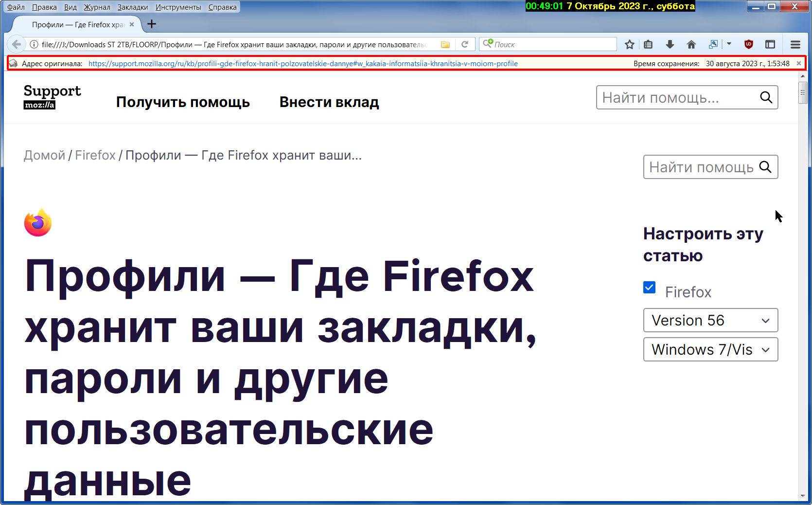This screenshot has height=505, width=812.
Task: Go back with the arrow button
Action: (16, 44)
